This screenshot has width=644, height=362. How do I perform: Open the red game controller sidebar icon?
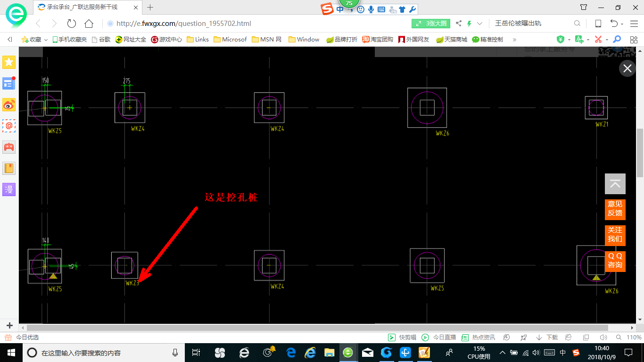(9, 147)
